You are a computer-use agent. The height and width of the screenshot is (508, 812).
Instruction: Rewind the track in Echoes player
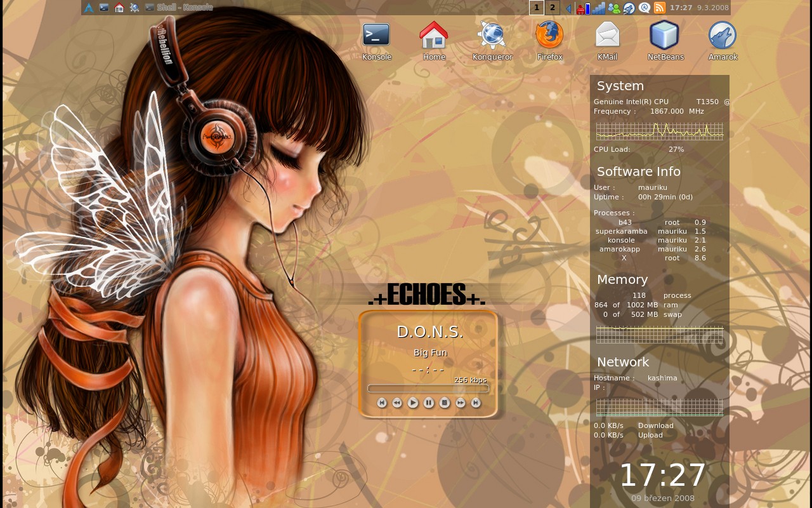[397, 403]
